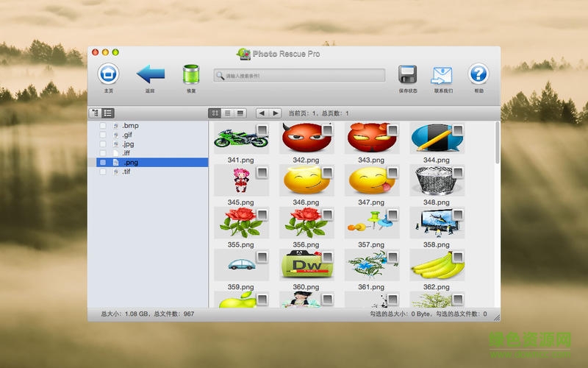Viewport: 588px width, 368px height.
Task: Select the metal basket thumbnail 348.png
Action: (437, 180)
